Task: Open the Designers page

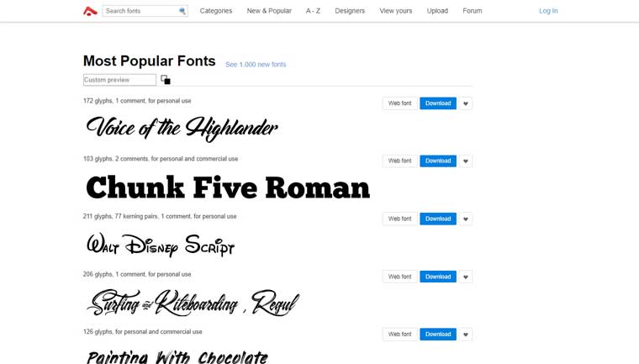Action: pyautogui.click(x=350, y=11)
